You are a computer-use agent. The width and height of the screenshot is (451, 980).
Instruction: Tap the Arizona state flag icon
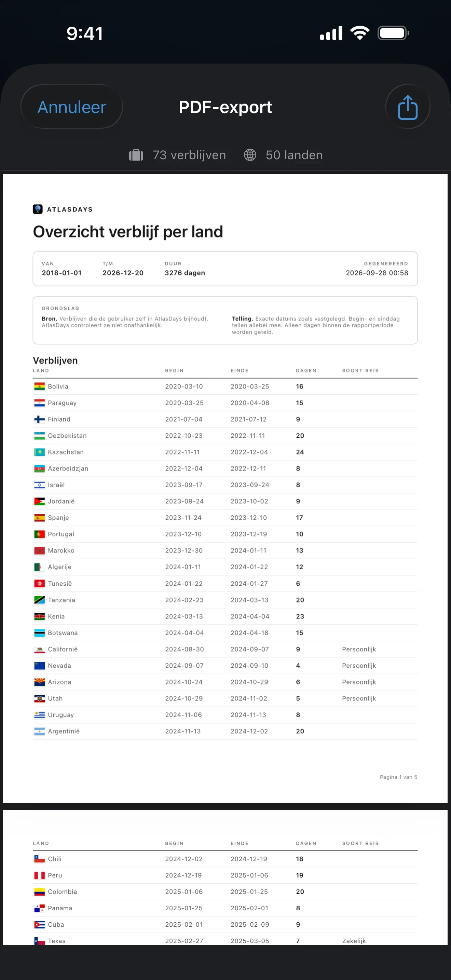[39, 682]
